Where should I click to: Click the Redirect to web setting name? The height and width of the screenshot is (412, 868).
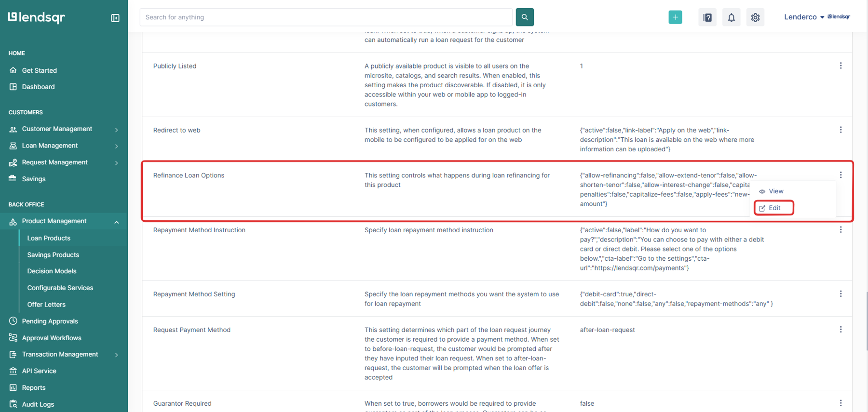[176, 130]
